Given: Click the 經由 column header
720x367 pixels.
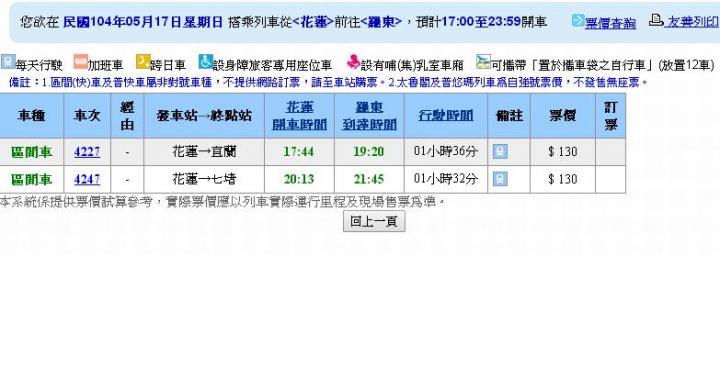Looking at the screenshot, I should (127, 115).
